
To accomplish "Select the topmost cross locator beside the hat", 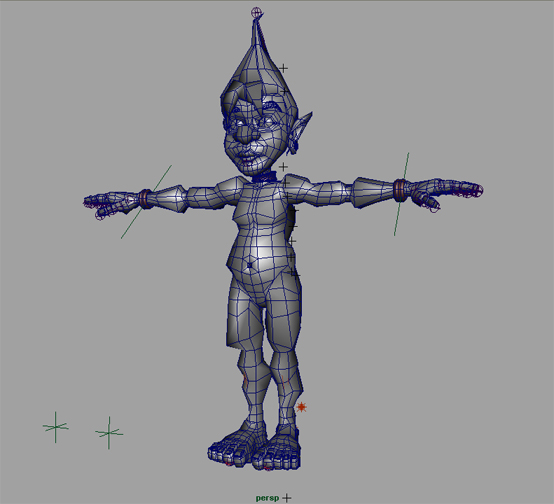I will click(x=283, y=68).
